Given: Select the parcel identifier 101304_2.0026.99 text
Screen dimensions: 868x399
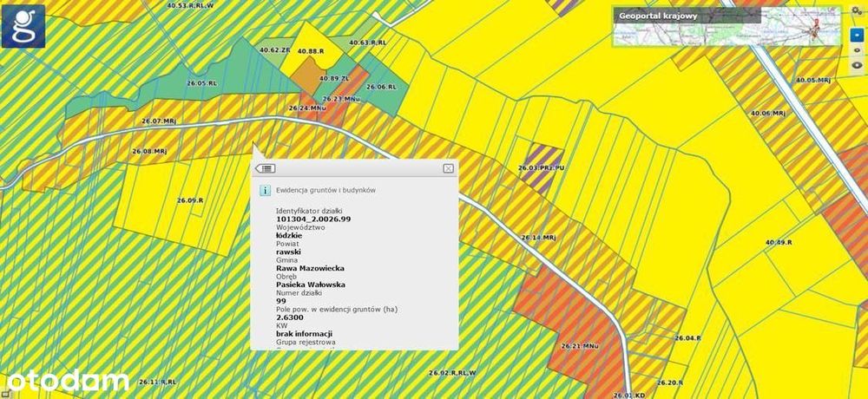Looking at the screenshot, I should click(x=313, y=219).
